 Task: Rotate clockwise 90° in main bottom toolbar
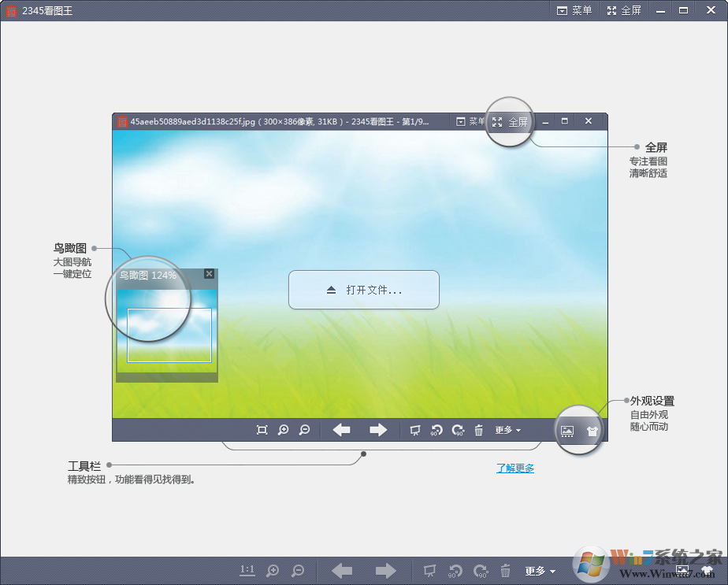(x=481, y=572)
